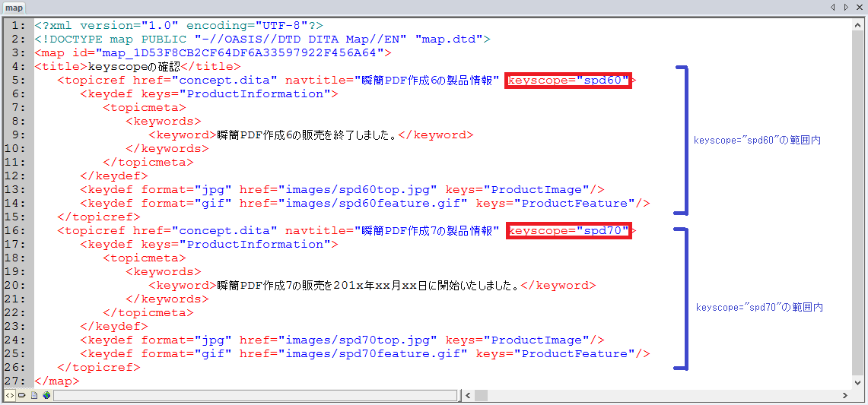
Task: Switch to page document view icon
Action: point(33,395)
